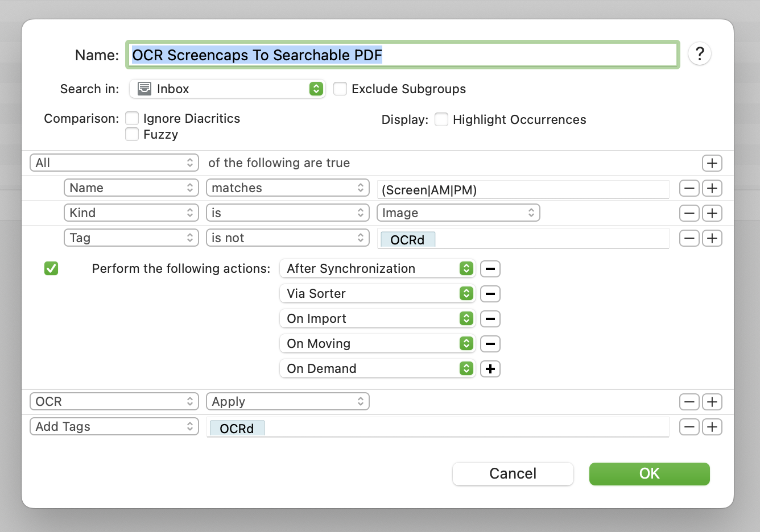Image resolution: width=760 pixels, height=532 pixels.
Task: Select the OCRd tag in Tag condition
Action: click(408, 240)
